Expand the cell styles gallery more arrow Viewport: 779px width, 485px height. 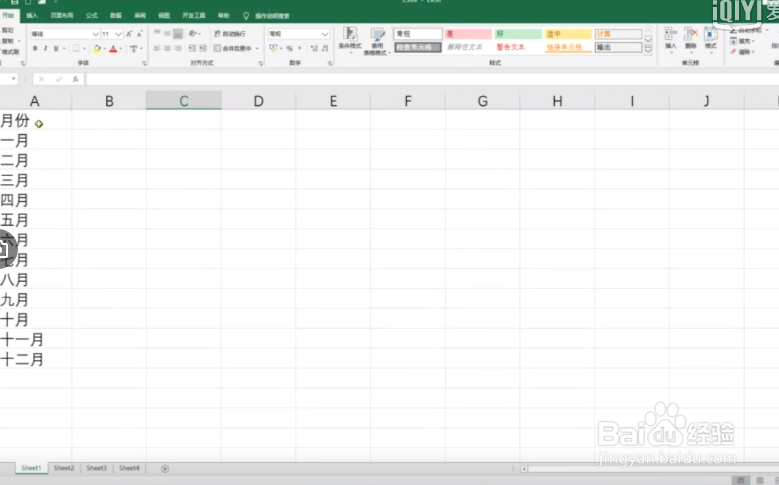pos(648,49)
